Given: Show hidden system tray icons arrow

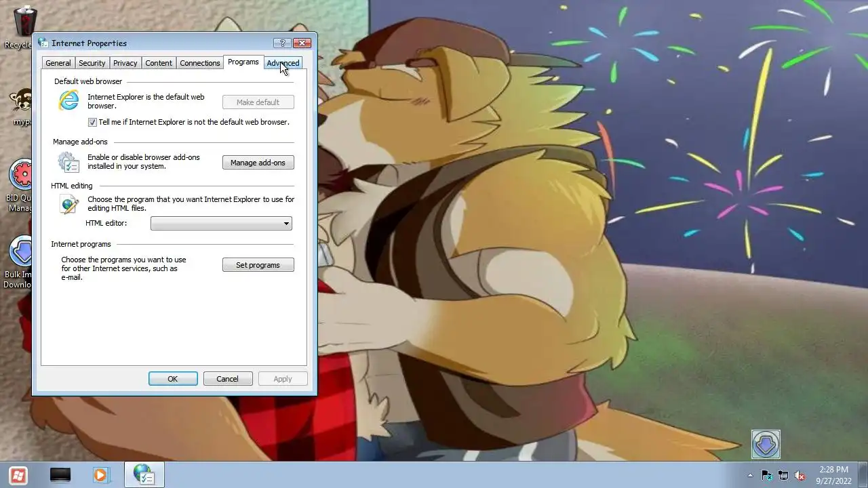Looking at the screenshot, I should [x=750, y=475].
